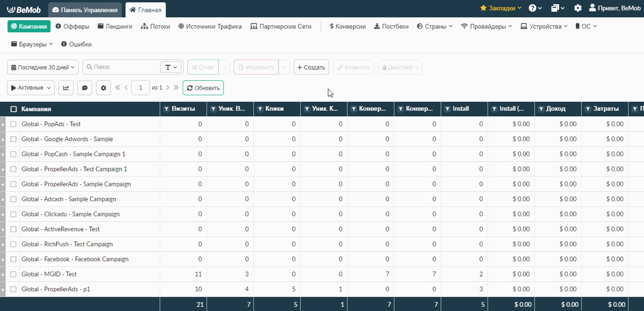The height and width of the screenshot is (311, 644).
Task: Show the chart view icon
Action: point(66,88)
